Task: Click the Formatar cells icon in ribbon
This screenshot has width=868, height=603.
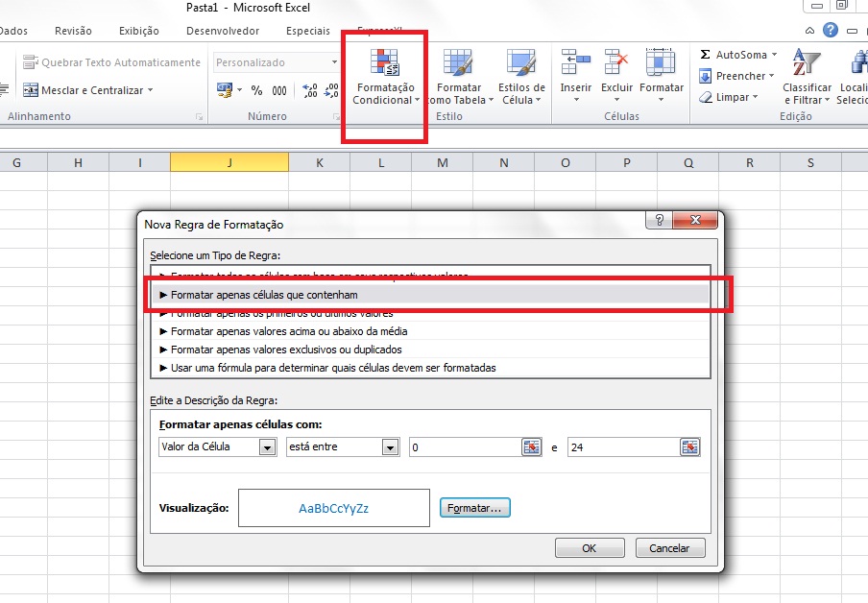Action: tap(661, 61)
